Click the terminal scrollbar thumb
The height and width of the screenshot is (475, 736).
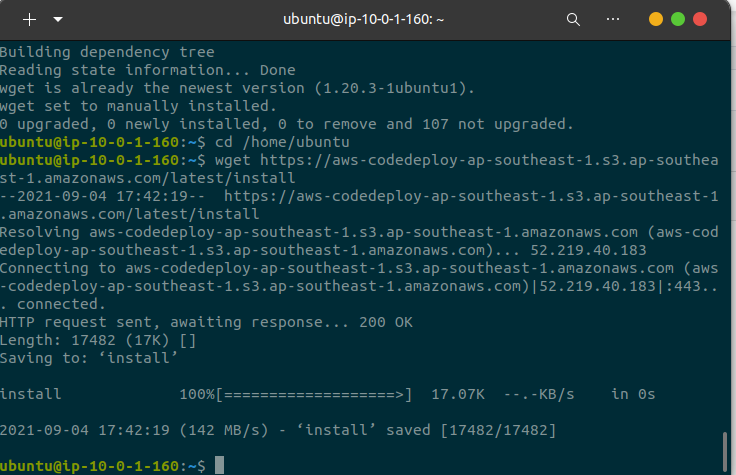(725, 452)
